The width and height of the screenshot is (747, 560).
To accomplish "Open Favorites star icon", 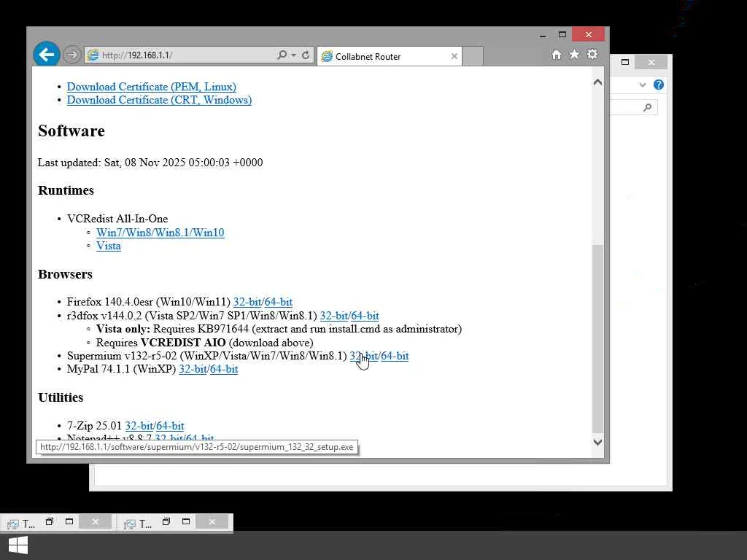I will (x=575, y=54).
